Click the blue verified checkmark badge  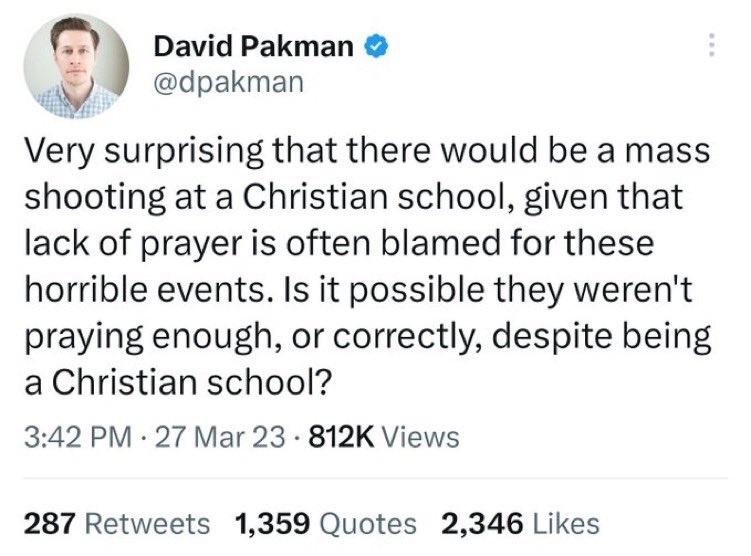click(376, 46)
